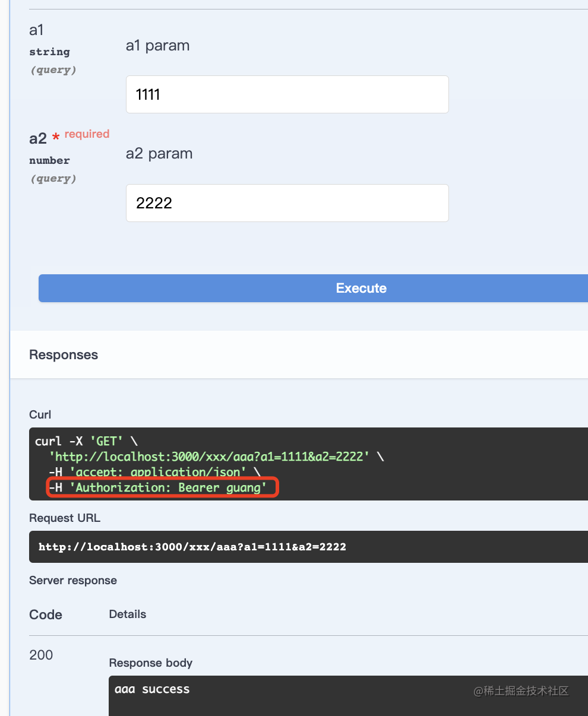Click the 'aaa success' response body text
The image size is (588, 716).
pos(152,689)
